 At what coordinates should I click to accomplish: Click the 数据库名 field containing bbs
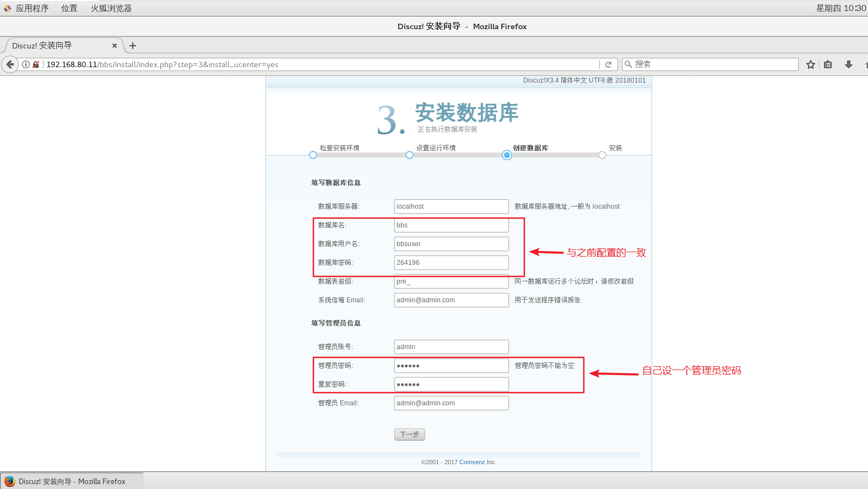click(x=452, y=225)
